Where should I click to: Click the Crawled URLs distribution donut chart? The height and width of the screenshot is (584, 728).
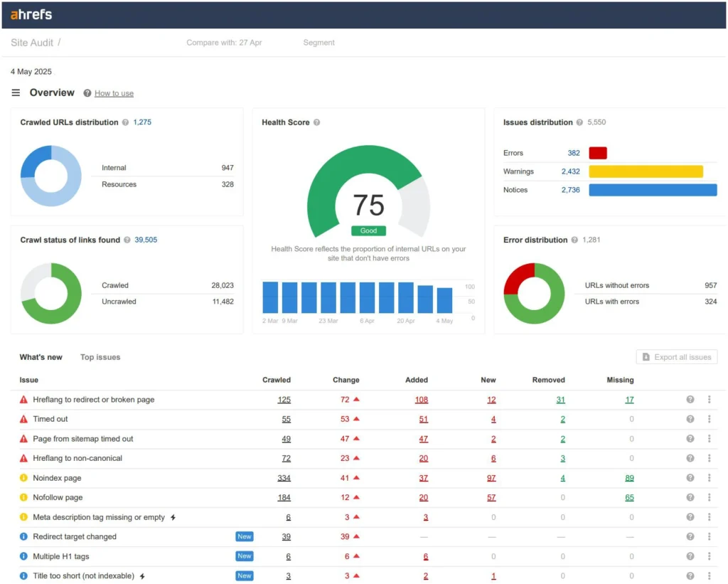50,176
